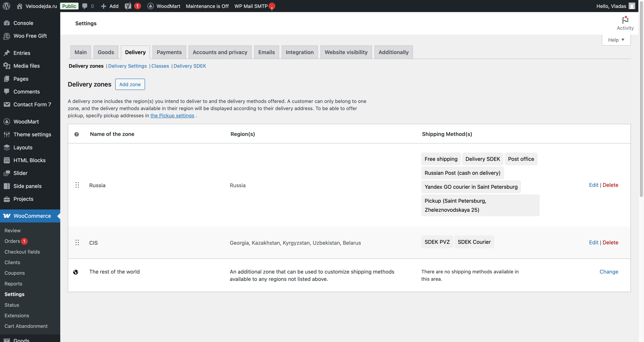Click the Contact Form 7 envelope icon
Image resolution: width=644 pixels, height=342 pixels.
click(x=7, y=104)
